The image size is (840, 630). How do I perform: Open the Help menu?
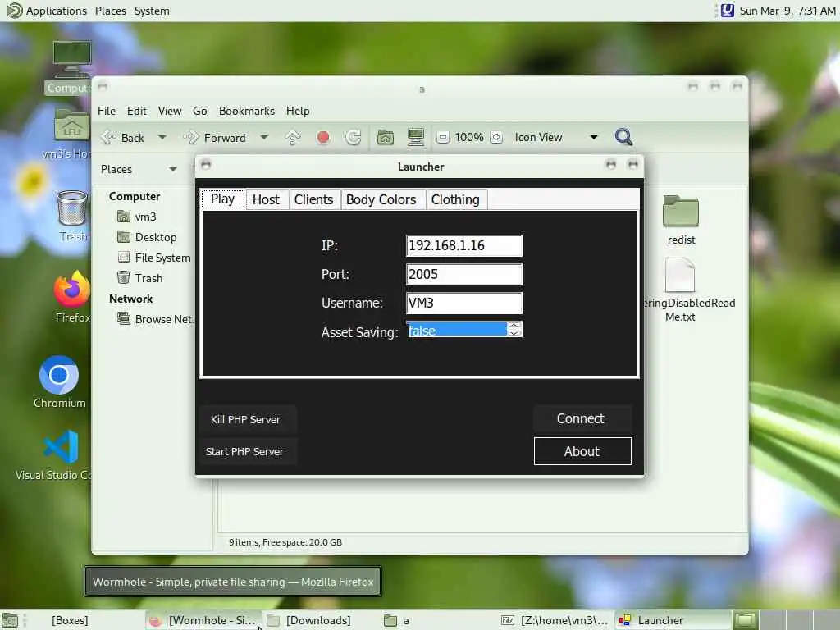click(298, 111)
